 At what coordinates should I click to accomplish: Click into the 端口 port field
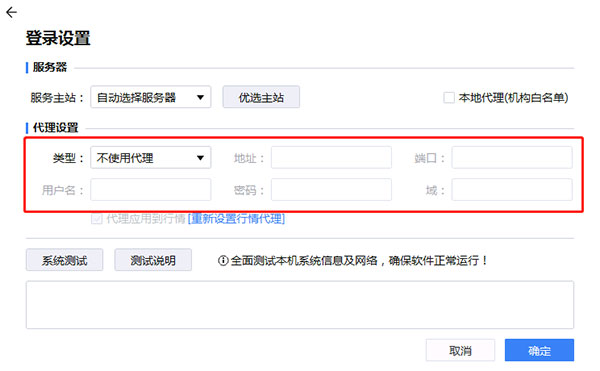tap(512, 158)
